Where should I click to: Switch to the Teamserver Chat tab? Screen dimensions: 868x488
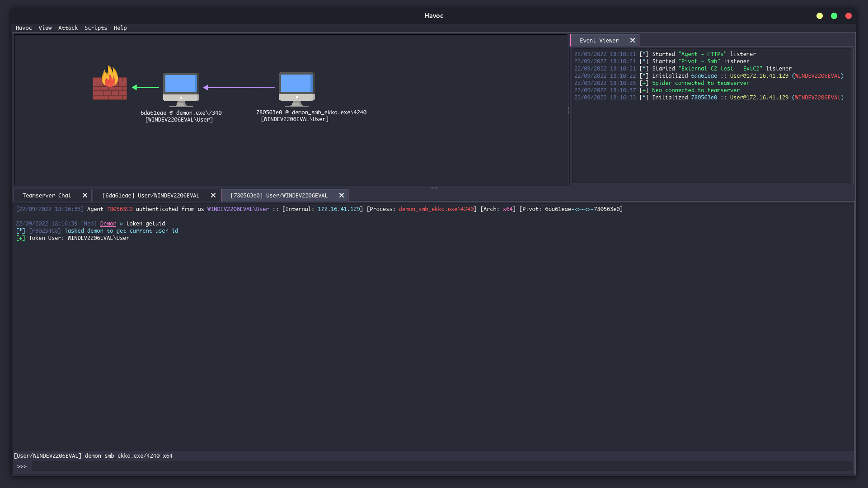[x=47, y=196]
